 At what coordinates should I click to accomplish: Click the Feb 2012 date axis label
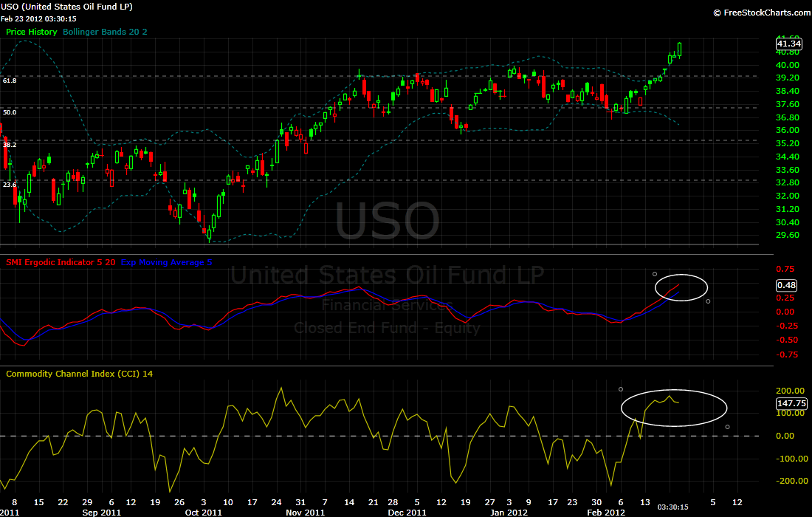click(606, 513)
